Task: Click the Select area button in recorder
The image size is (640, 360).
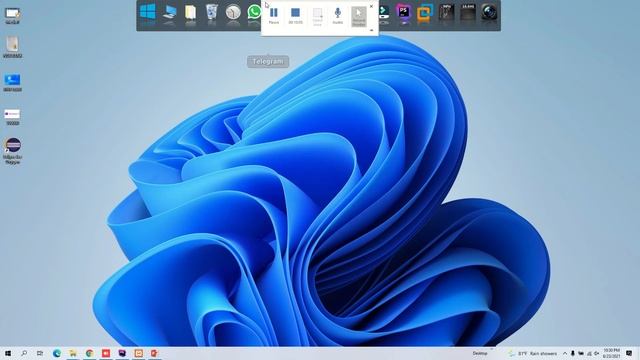Action: point(317,17)
